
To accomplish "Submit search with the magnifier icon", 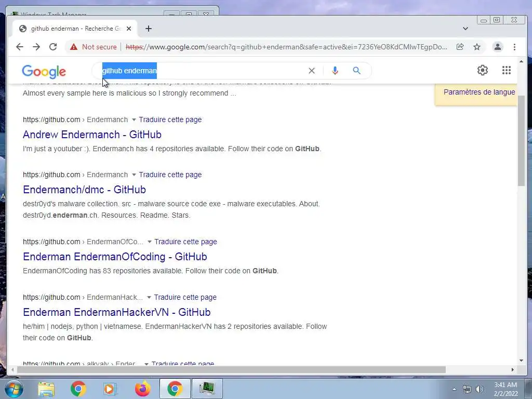I will 356,71.
